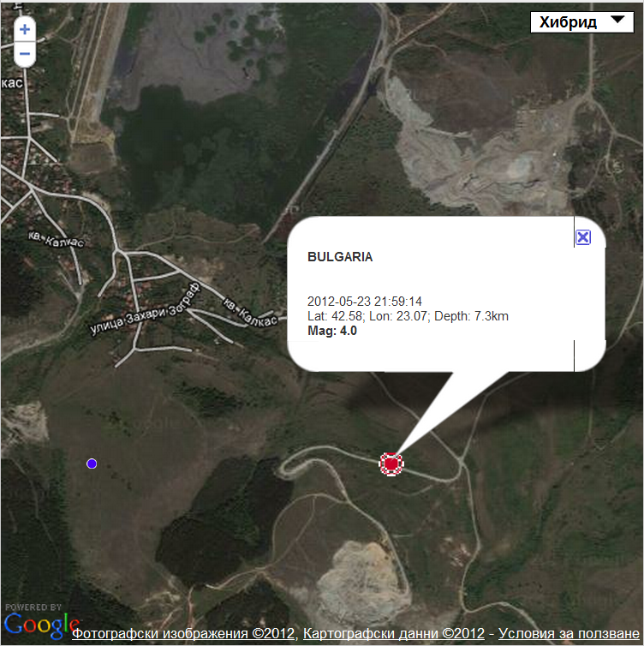Open Фотографски изображения ©2012 link
Image resolution: width=644 pixels, height=646 pixels.
click(183, 633)
